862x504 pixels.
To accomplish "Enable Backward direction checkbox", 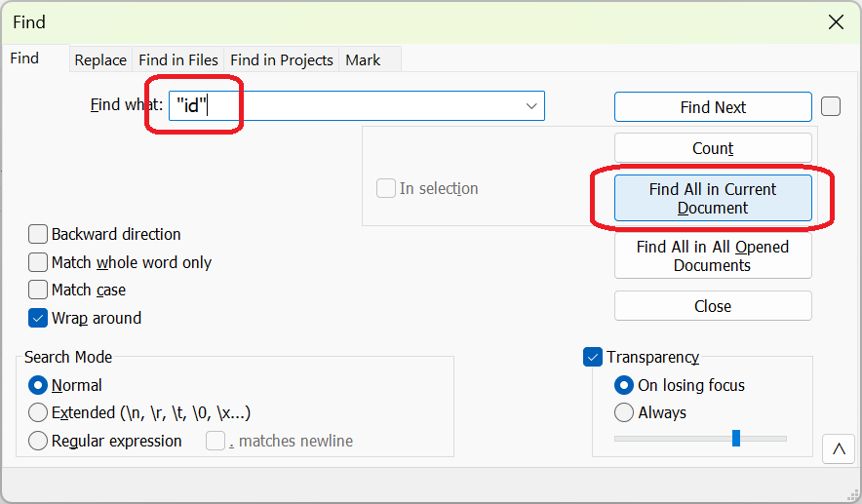I will pos(38,234).
